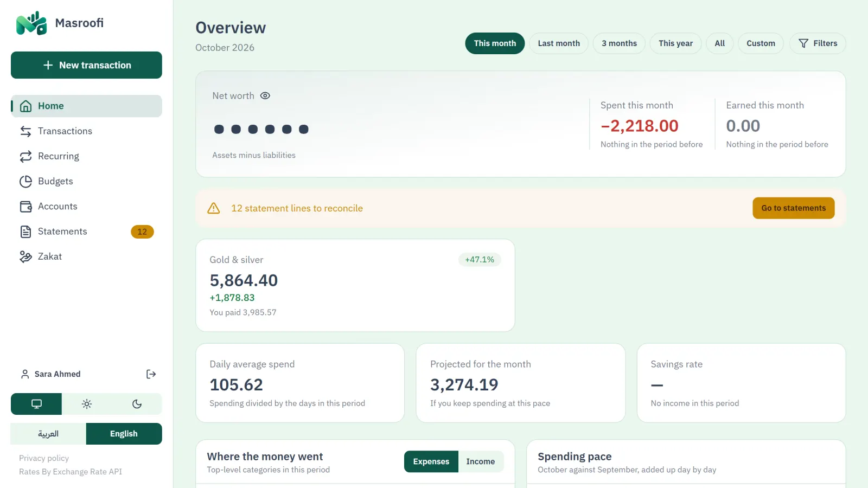Choose the Custom date range
Screen dimensions: 868x488
[761, 43]
